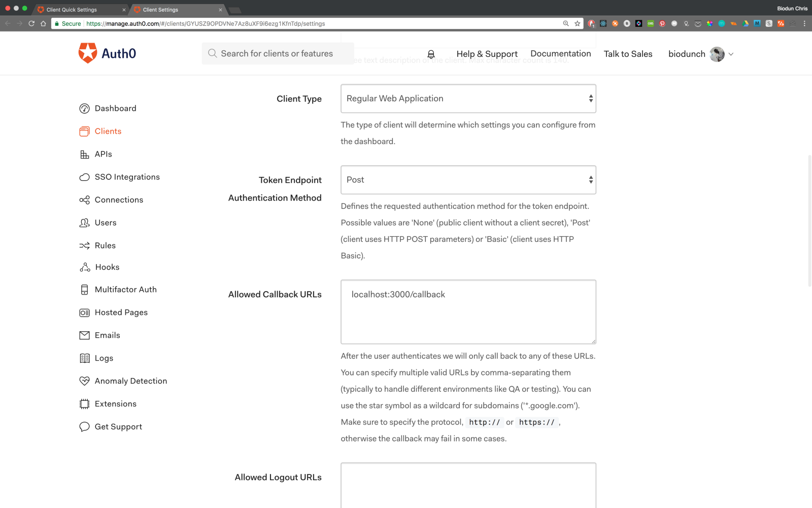Open Extensions in the sidebar
The image size is (812, 508).
click(x=108, y=404)
